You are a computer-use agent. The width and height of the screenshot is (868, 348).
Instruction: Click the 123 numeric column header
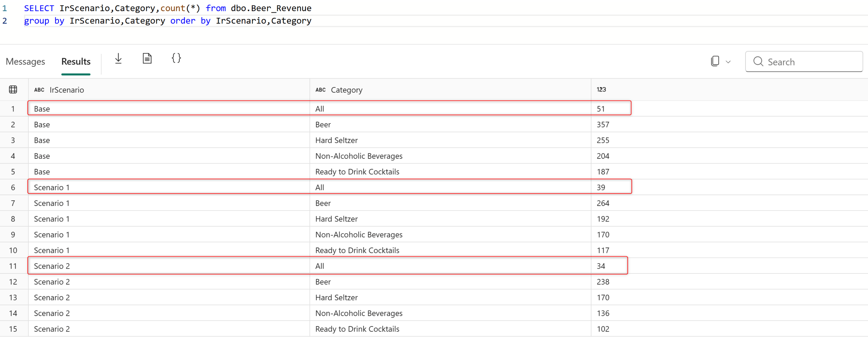[601, 90]
